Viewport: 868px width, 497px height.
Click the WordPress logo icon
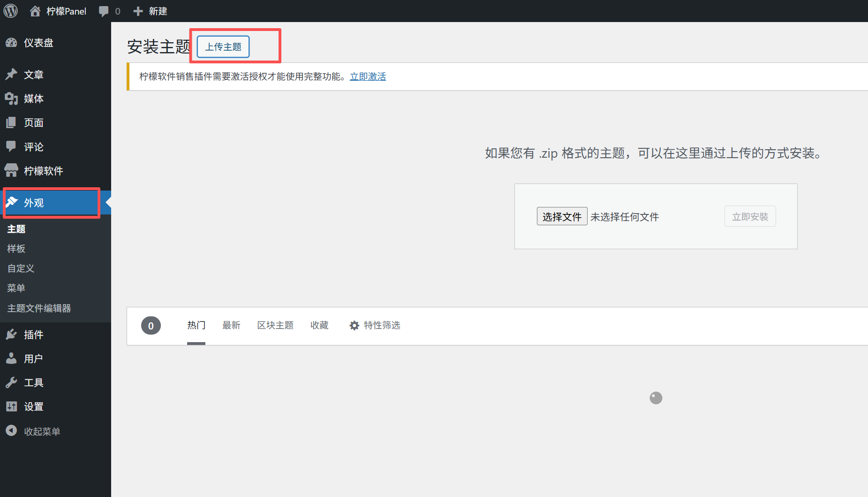(x=10, y=11)
